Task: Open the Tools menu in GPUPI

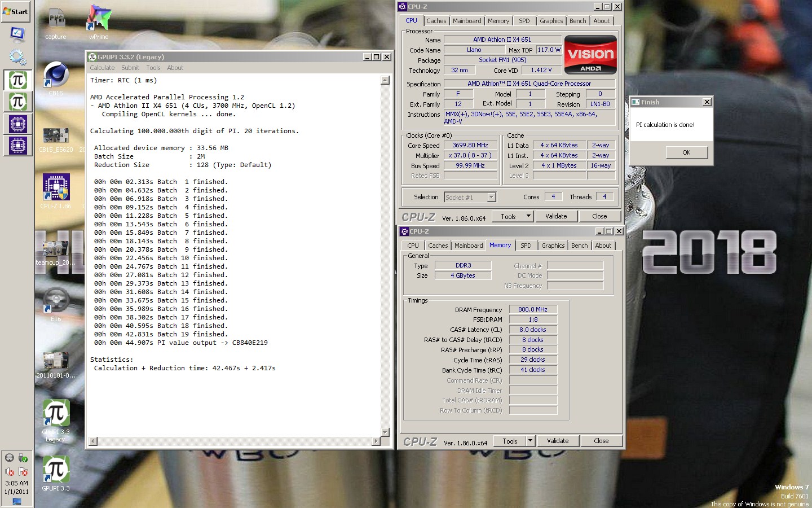Action: click(153, 68)
